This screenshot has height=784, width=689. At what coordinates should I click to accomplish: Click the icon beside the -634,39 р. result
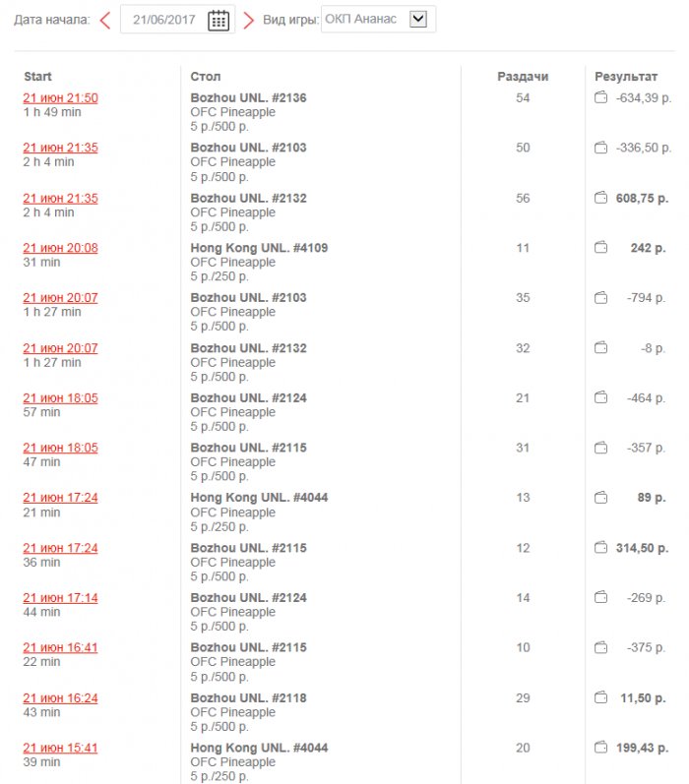600,98
